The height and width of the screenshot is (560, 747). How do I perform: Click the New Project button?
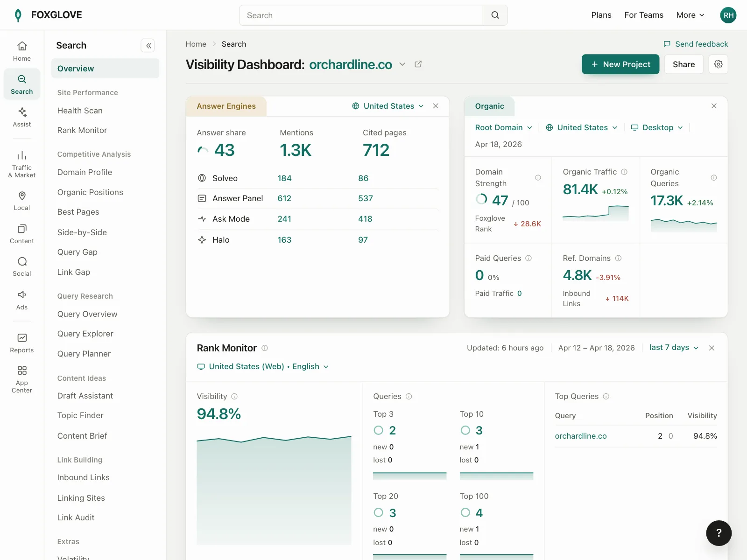click(620, 64)
